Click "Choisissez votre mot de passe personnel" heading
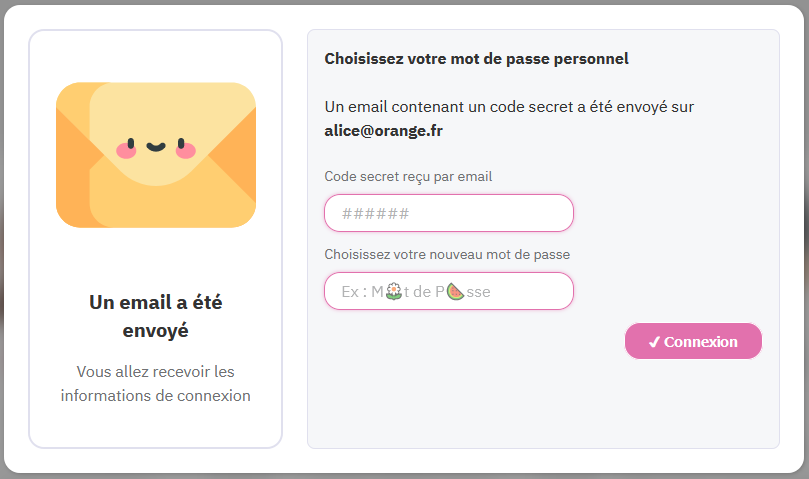Image resolution: width=809 pixels, height=479 pixels. pos(476,59)
